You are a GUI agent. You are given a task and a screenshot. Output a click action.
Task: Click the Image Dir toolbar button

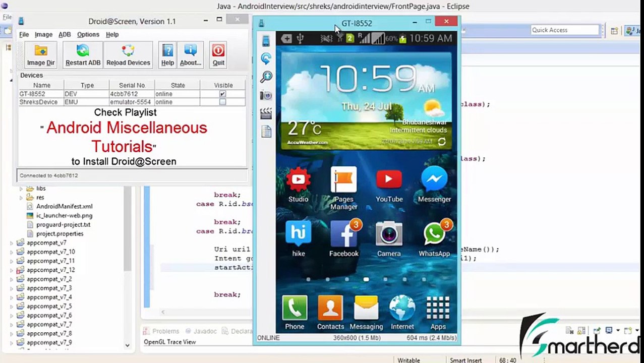(x=41, y=55)
